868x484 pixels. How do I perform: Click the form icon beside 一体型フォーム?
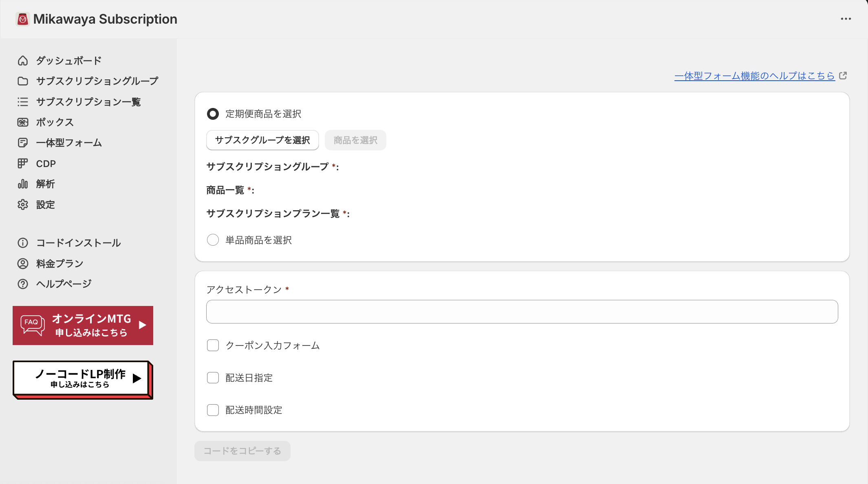coord(23,143)
